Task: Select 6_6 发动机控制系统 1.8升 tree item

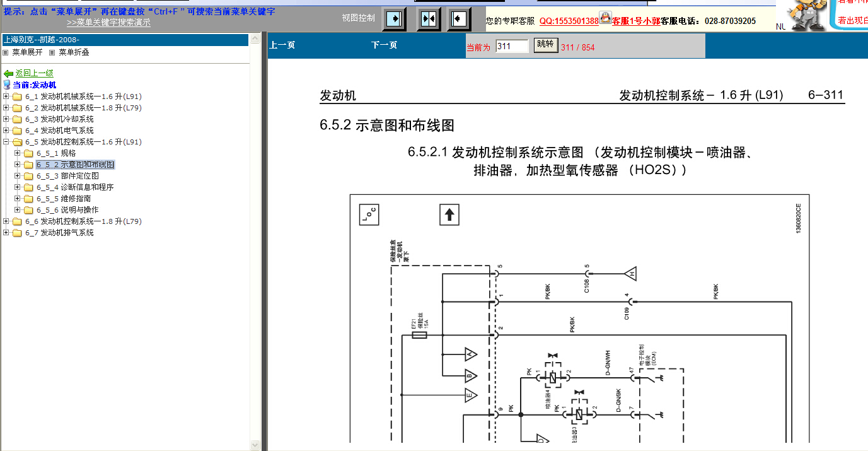Action: pyautogui.click(x=83, y=221)
